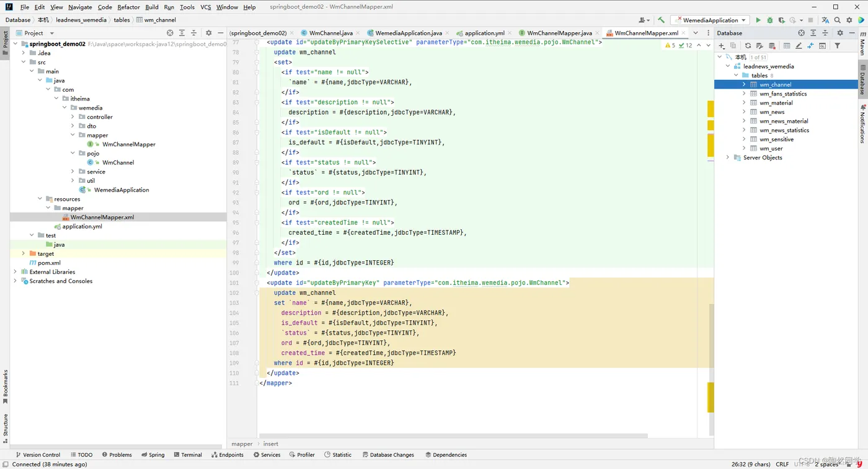Click table editor grid icon in Database toolbar
This screenshot has width=868, height=469.
click(787, 46)
